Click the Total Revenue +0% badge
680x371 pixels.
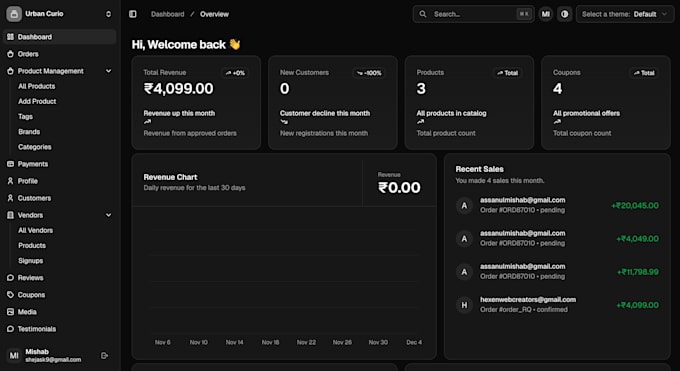235,73
